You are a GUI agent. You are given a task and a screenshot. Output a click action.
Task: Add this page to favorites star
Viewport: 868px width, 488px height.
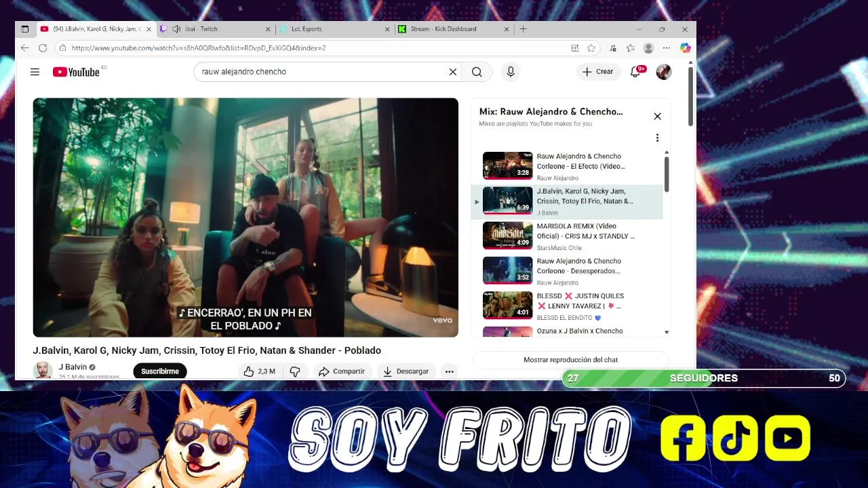591,48
